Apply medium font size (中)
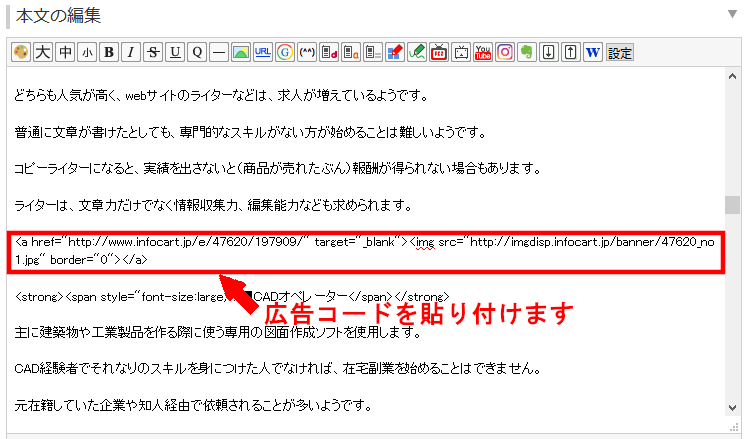Viewport: 749px width, 439px height. 64,52
